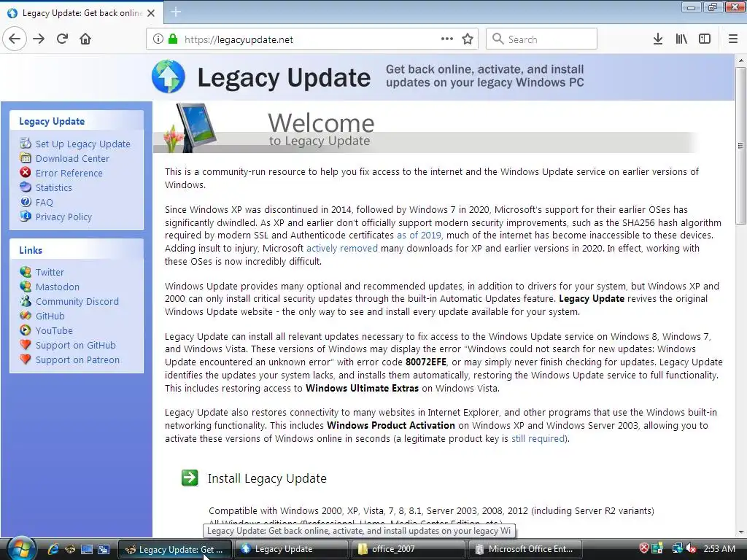Launch Internet Explorer from Quick Launch
The width and height of the screenshot is (747, 560).
(53, 549)
